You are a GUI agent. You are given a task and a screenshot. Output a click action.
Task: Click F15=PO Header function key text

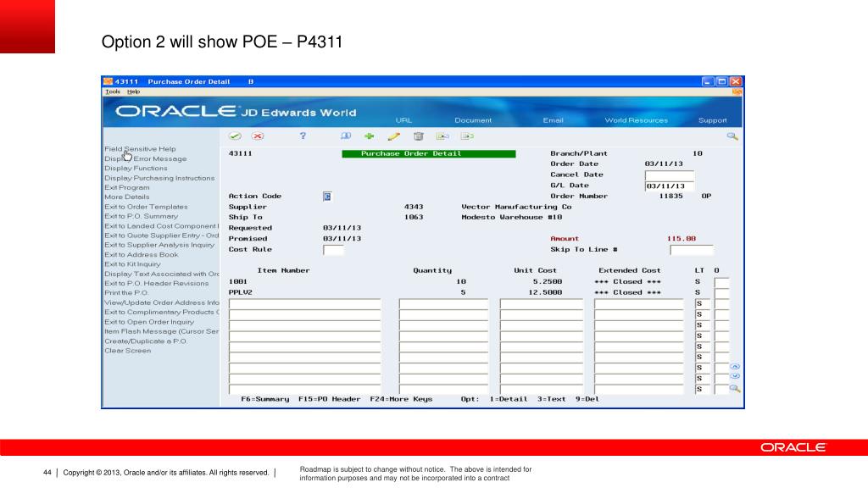[x=330, y=399]
